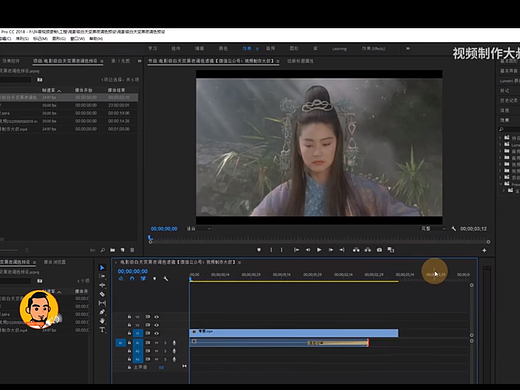Select the Track Select Forward tool
Image resolution: width=520 pixels, height=390 pixels.
click(102, 276)
